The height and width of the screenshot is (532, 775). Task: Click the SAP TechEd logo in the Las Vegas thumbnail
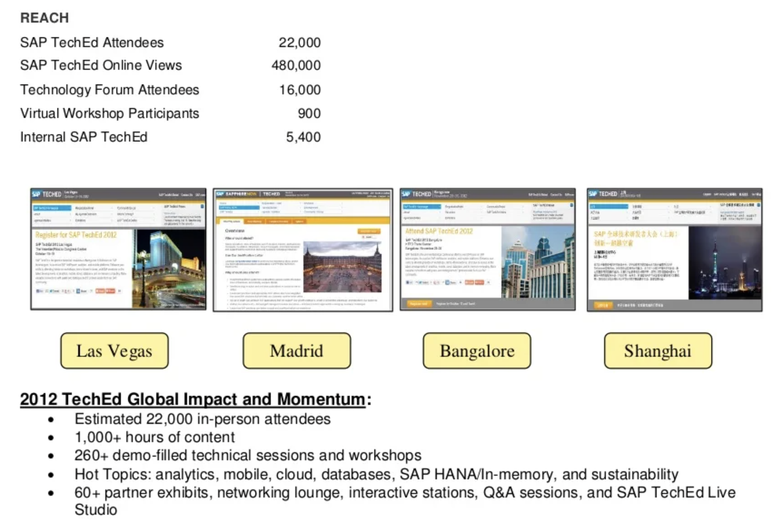[x=47, y=194]
